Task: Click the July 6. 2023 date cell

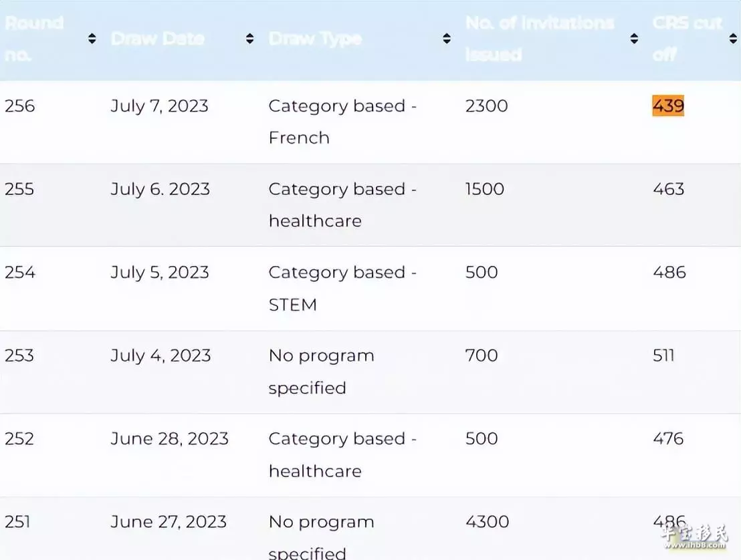Action: [x=161, y=189]
